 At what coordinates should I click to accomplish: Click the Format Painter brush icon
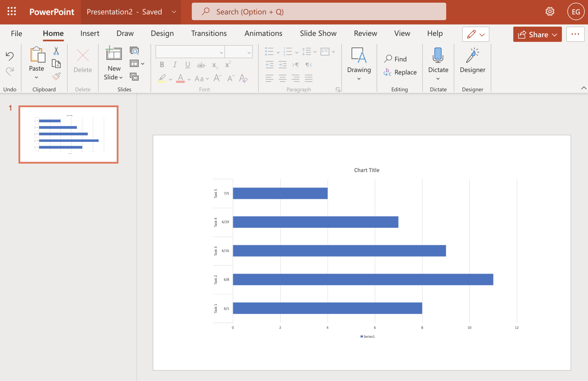pos(56,76)
